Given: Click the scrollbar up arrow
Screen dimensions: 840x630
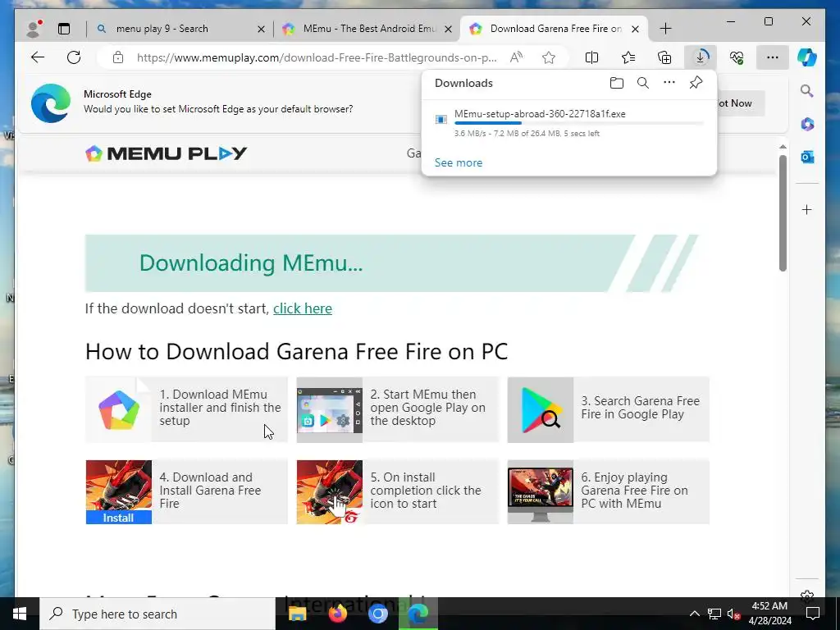Looking at the screenshot, I should point(783,147).
